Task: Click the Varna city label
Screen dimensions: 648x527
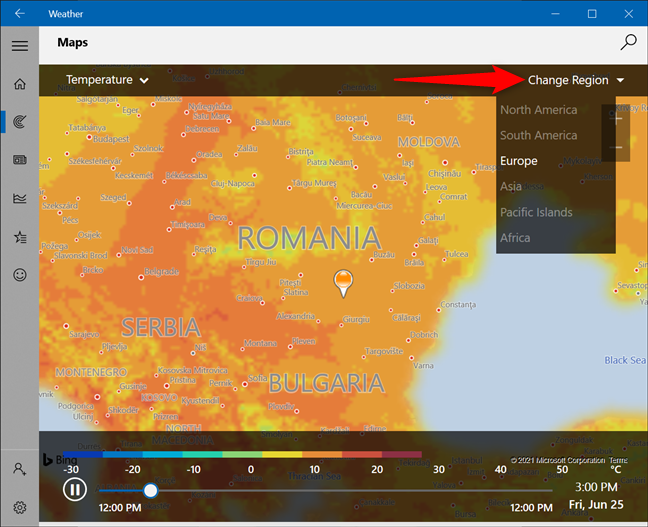Action: pos(423,366)
